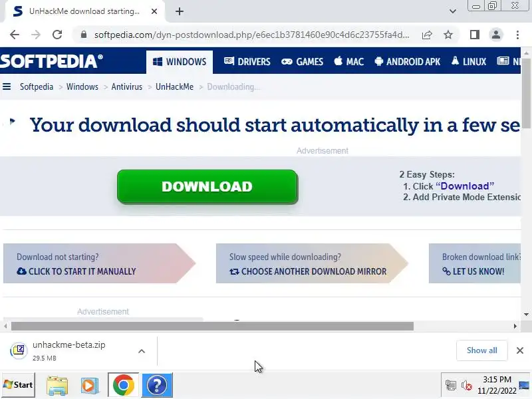Open the Android APK category
532x399 pixels.
point(408,62)
